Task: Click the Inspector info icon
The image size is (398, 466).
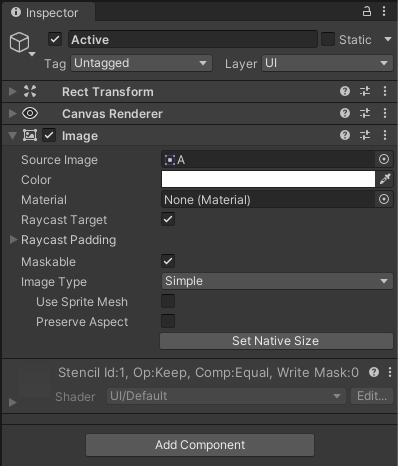Action: 16,12
